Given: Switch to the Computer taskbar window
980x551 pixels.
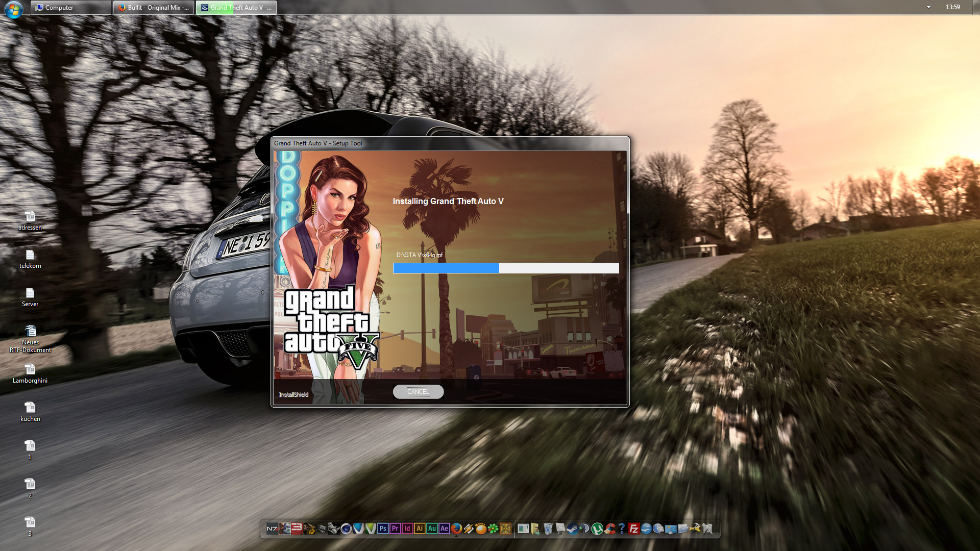Looking at the screenshot, I should (x=71, y=8).
